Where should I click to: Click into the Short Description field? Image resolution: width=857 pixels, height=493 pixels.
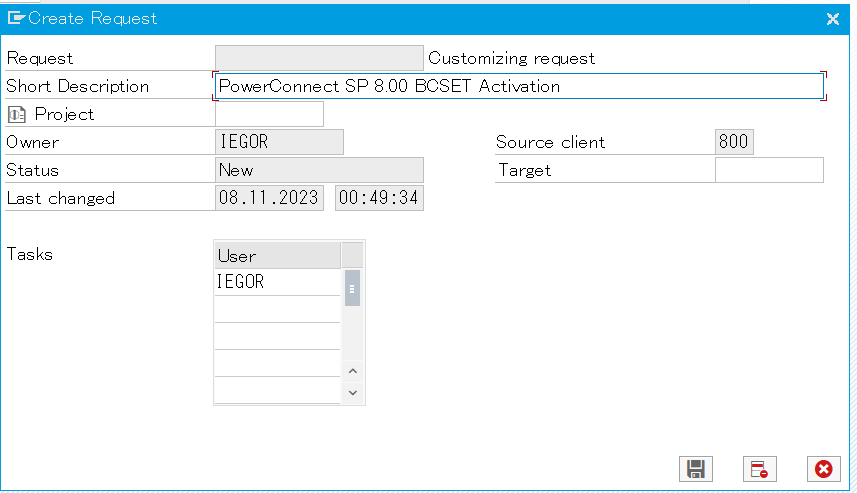point(518,86)
